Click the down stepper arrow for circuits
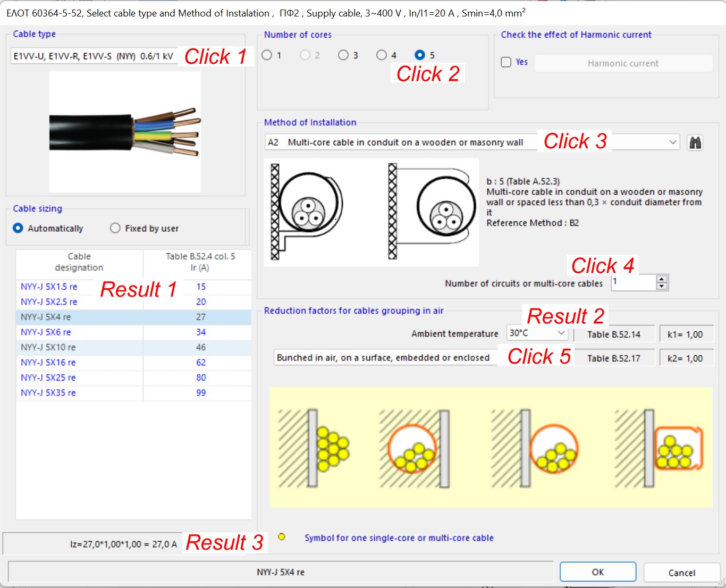Screen dimensions: 726x588 point(661,286)
